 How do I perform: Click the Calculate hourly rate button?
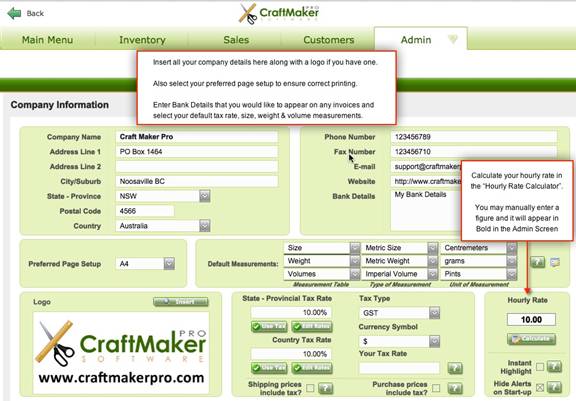tap(531, 339)
